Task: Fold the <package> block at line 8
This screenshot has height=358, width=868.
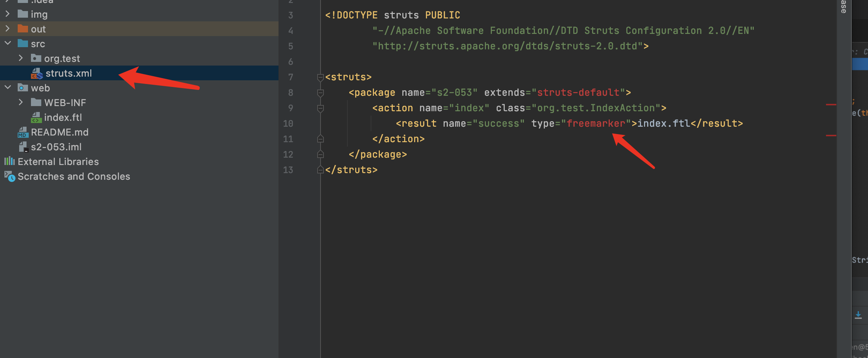Action: [x=321, y=93]
